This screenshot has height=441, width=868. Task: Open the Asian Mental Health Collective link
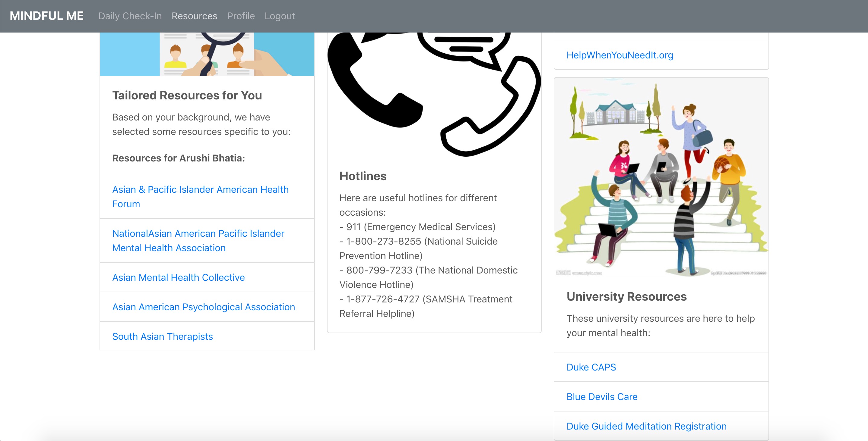(178, 277)
